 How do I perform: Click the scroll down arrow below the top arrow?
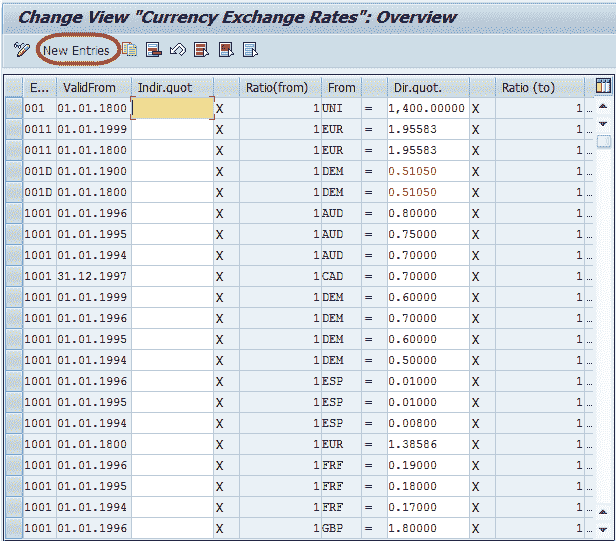coord(603,124)
